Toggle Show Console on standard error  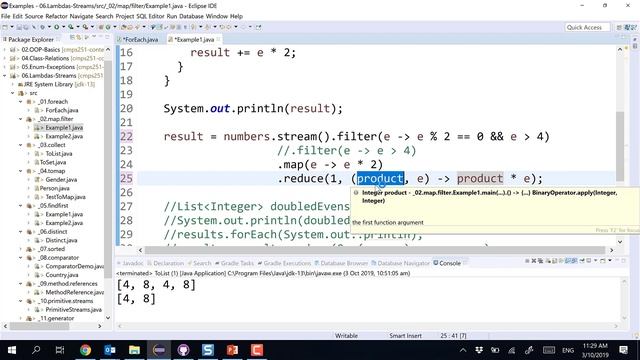[575, 260]
